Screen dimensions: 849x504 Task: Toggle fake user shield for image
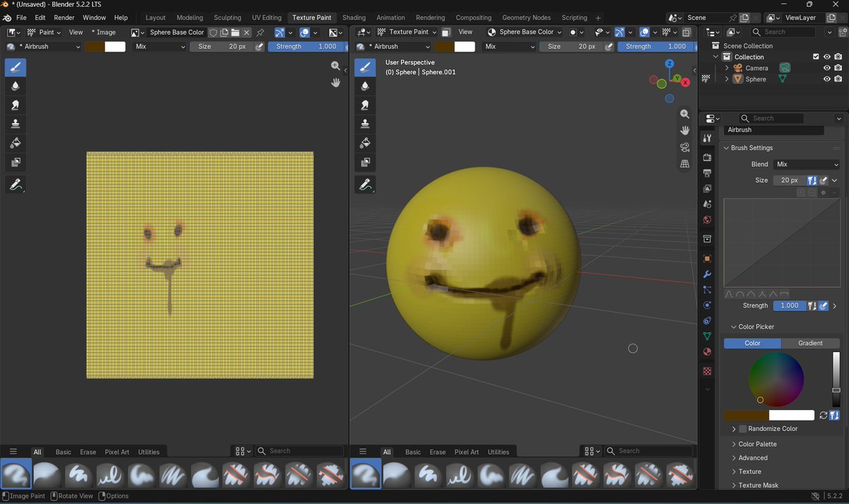[x=214, y=33]
